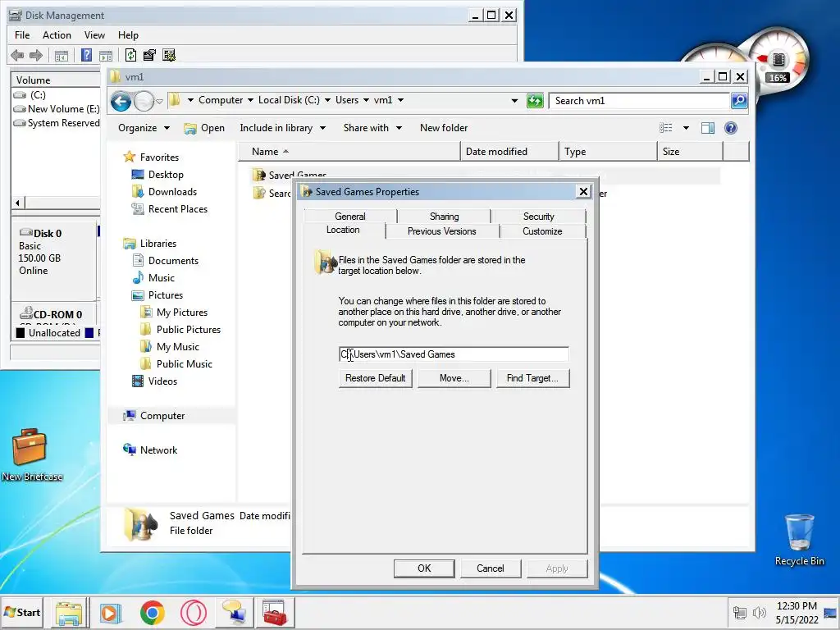Screen dimensions: 840x630
Task: Expand the Local Disk (C:) breadcrumb arrow
Action: (327, 100)
